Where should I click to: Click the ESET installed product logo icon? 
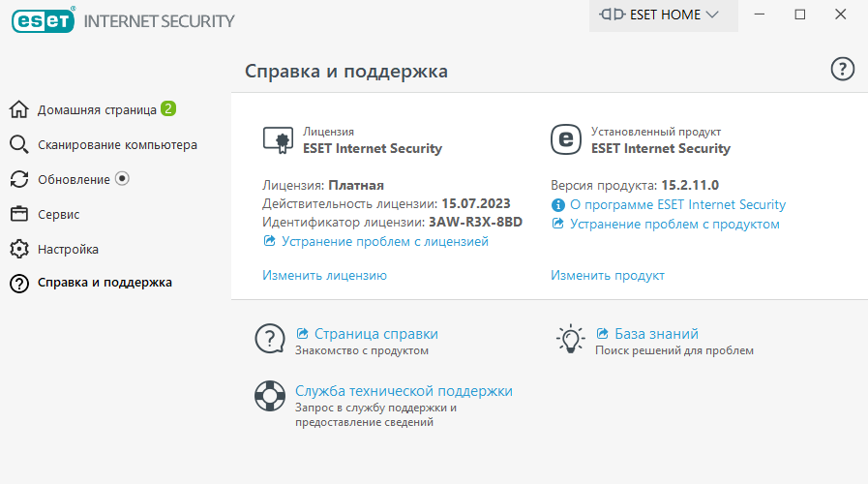[566, 139]
